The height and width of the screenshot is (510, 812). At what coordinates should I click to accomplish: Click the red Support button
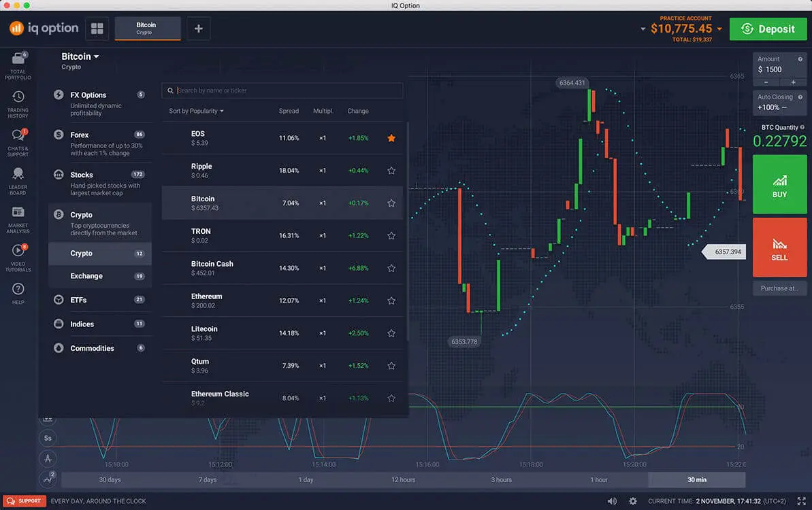coord(25,500)
